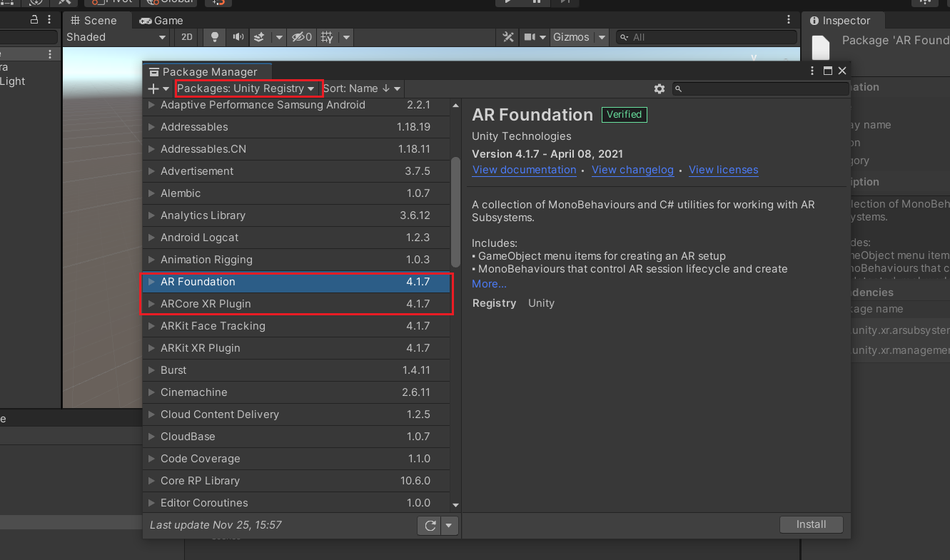Open Package Manager settings gear
The image size is (950, 560).
click(660, 88)
